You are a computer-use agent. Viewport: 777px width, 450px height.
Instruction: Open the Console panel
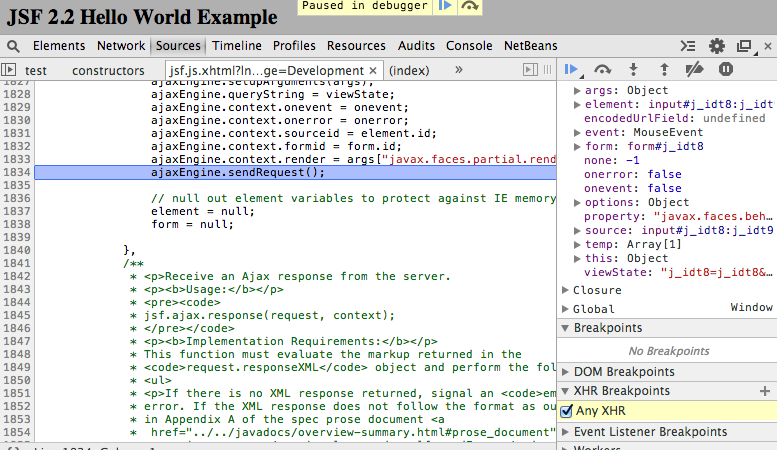469,46
